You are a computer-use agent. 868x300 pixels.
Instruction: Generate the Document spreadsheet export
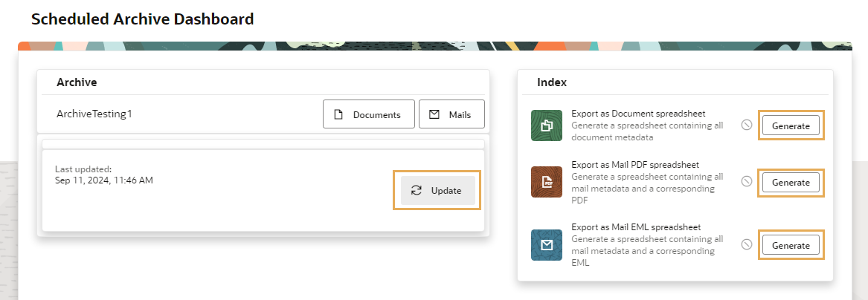coord(791,125)
